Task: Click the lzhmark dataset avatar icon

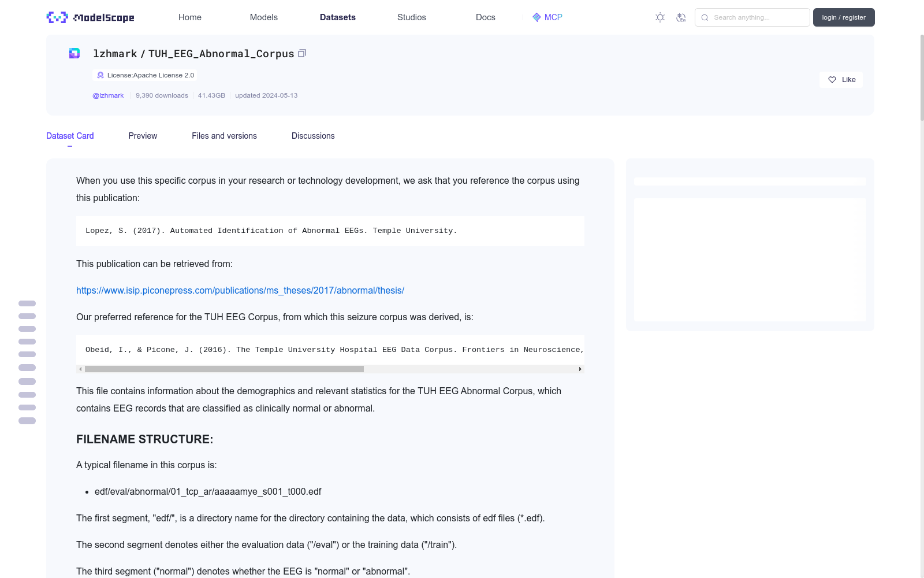Action: coord(74,53)
